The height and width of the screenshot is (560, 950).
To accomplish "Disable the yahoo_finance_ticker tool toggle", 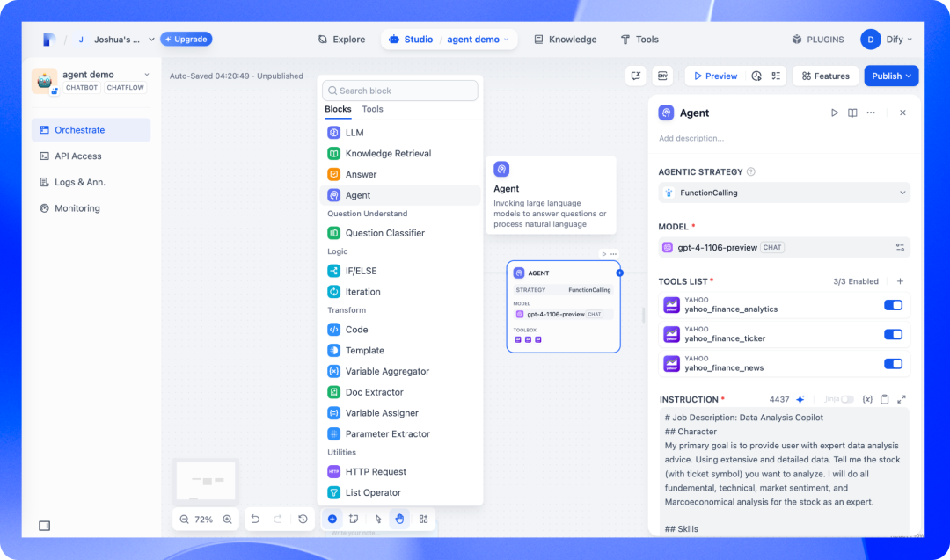I will (893, 334).
